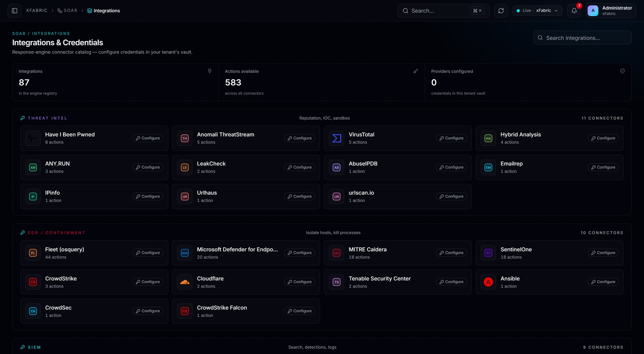Click the AbuseIPDB AB icon

click(336, 167)
